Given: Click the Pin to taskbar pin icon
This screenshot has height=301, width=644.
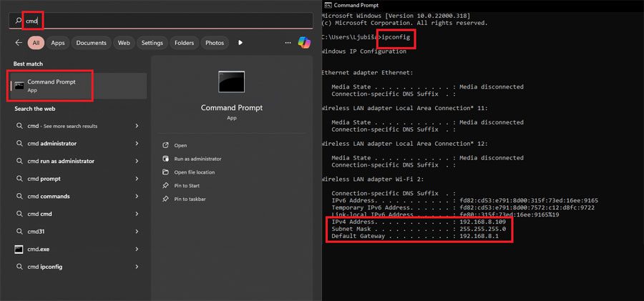Looking at the screenshot, I should point(165,199).
